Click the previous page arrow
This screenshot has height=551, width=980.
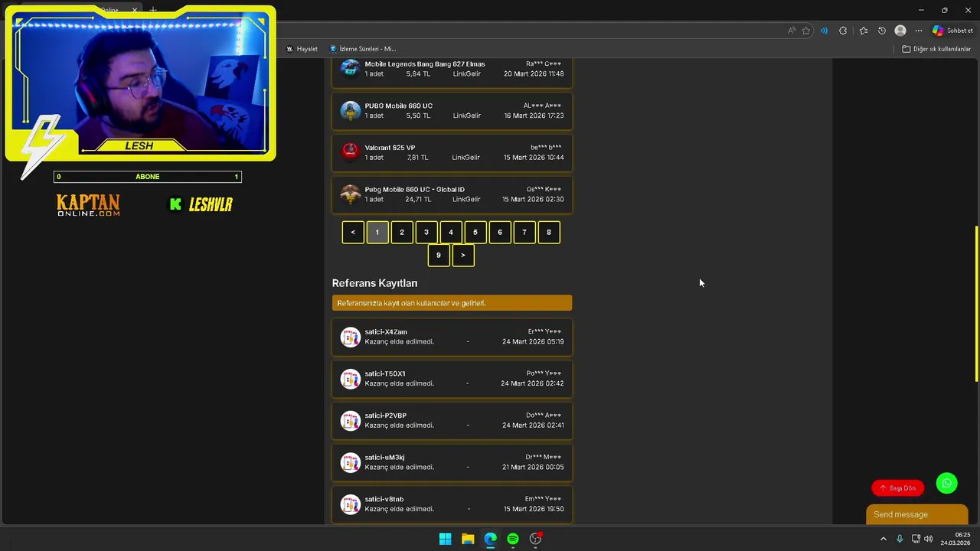(353, 232)
